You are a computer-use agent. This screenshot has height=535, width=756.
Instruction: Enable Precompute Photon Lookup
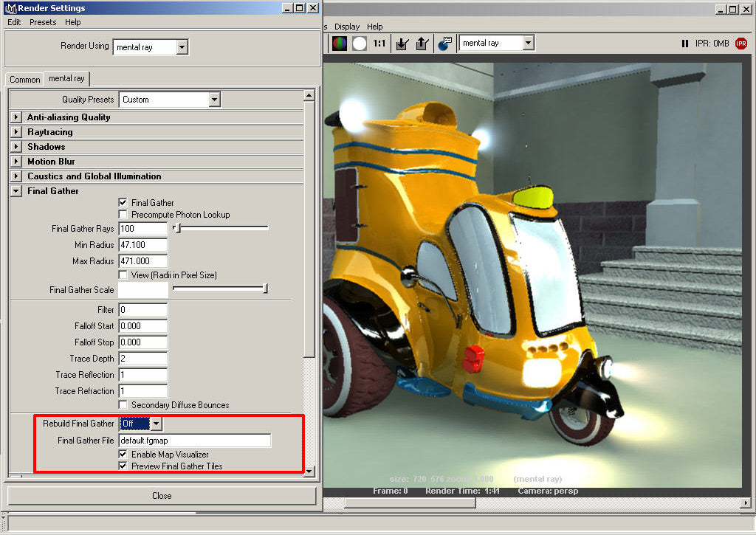(123, 215)
